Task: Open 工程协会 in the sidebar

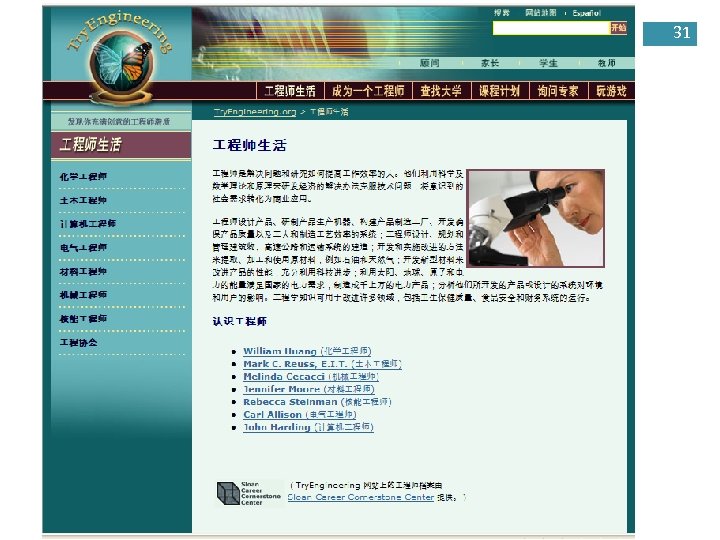Action: [79, 343]
